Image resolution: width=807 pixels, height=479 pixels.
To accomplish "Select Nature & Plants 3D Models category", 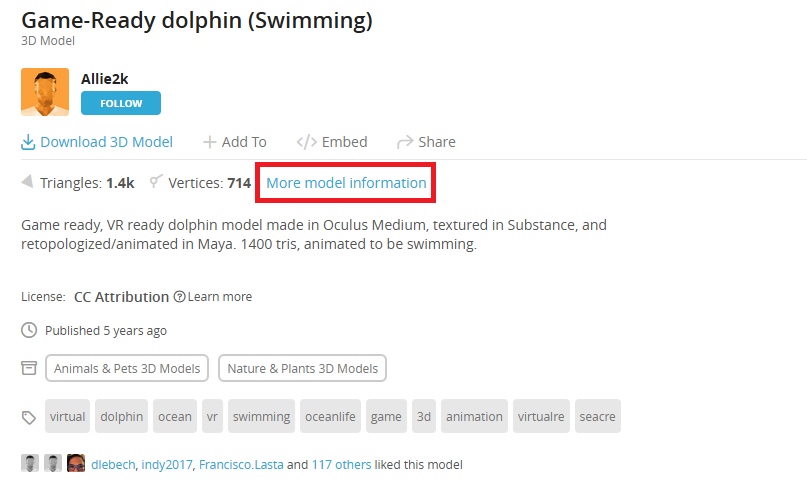I will pyautogui.click(x=303, y=368).
